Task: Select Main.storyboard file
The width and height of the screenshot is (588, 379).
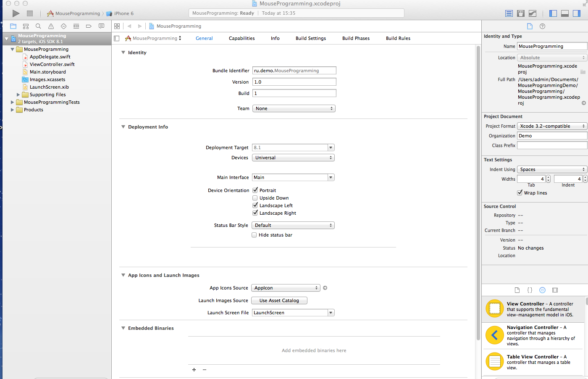Action: tap(47, 72)
